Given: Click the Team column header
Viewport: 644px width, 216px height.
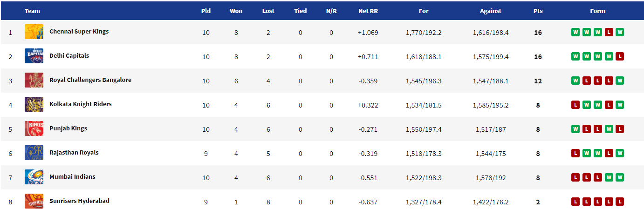Looking at the screenshot, I should [33, 11].
